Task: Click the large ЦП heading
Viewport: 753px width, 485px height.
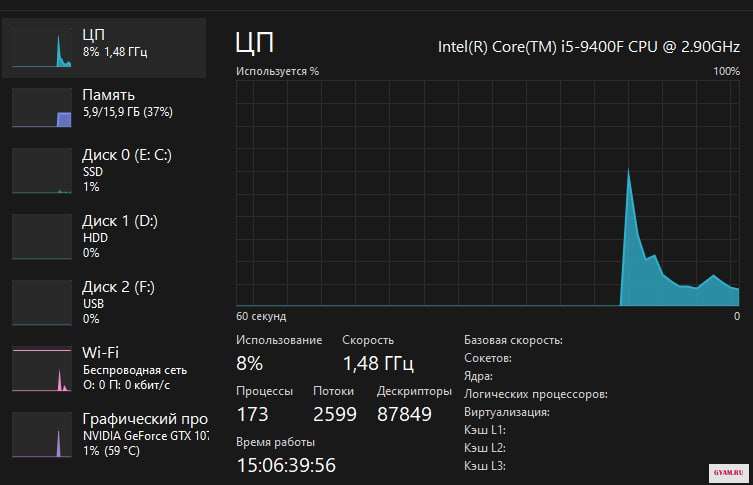Action: click(x=254, y=42)
